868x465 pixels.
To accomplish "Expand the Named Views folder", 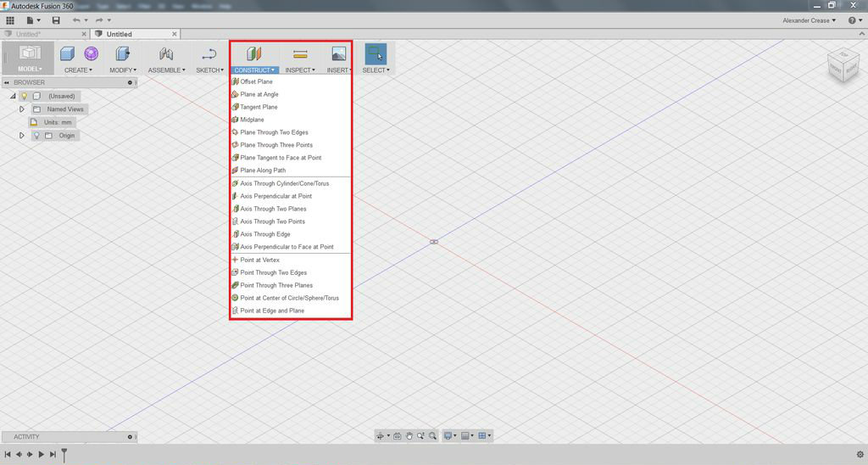I will tap(21, 109).
